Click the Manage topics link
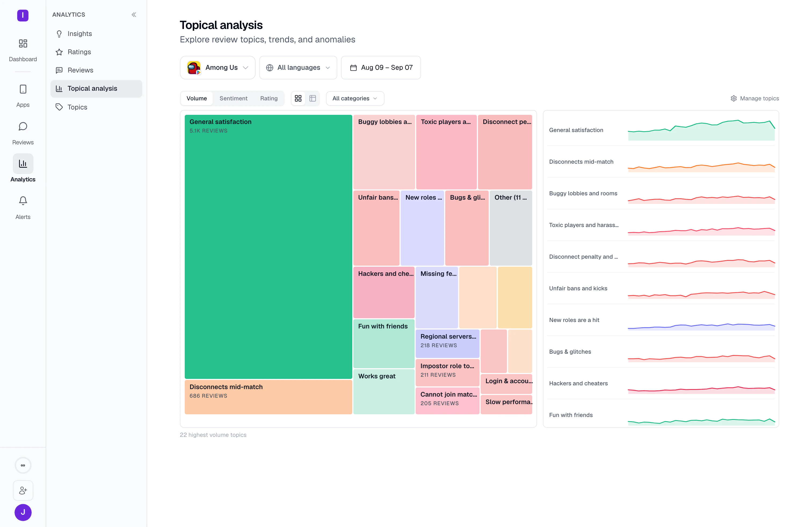 coord(755,98)
